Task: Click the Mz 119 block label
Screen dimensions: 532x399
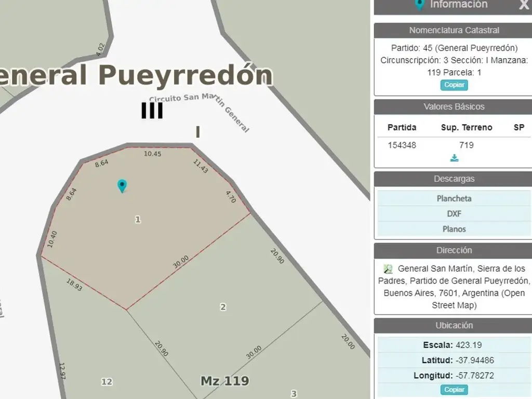Action: (x=224, y=381)
